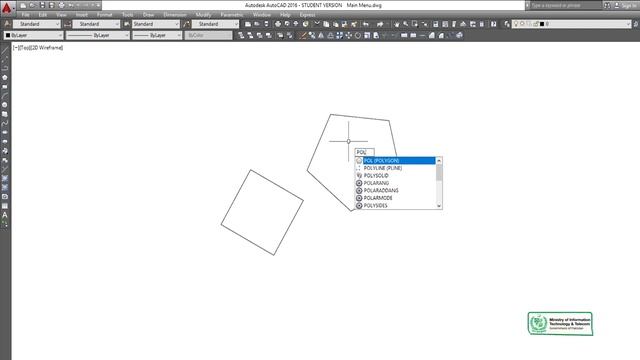Toggle layer 0 lock padlock icon
This screenshot has width=640, height=360.
tap(535, 24)
